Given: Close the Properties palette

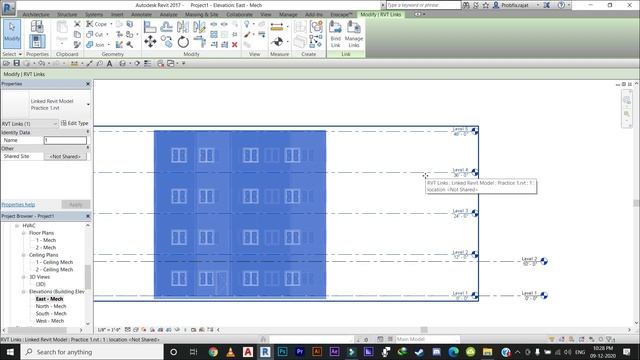Looking at the screenshot, I should (88, 84).
